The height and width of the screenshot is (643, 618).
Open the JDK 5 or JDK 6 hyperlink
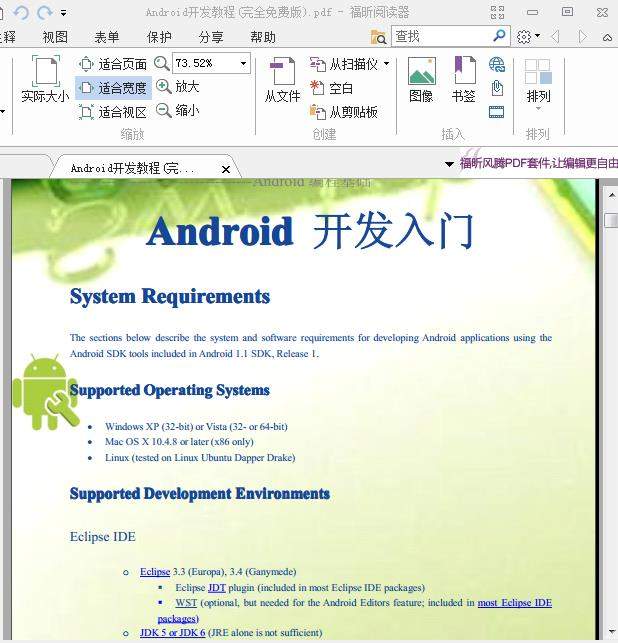[173, 632]
